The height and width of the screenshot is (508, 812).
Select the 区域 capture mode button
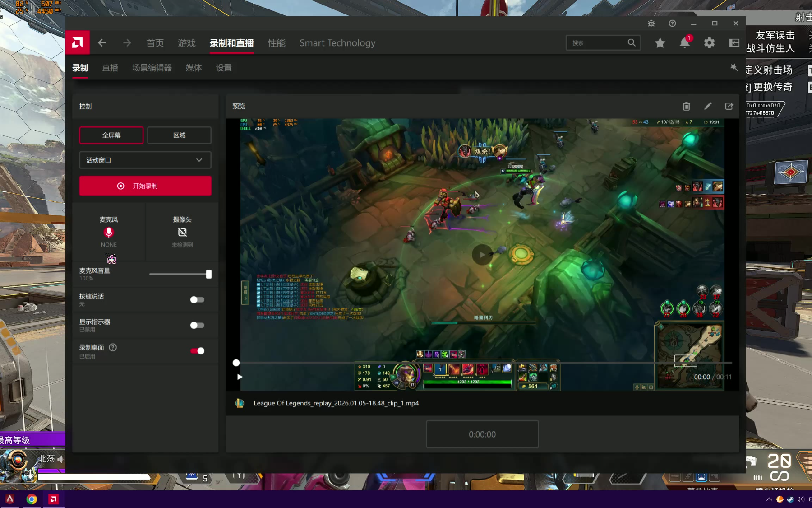click(179, 135)
